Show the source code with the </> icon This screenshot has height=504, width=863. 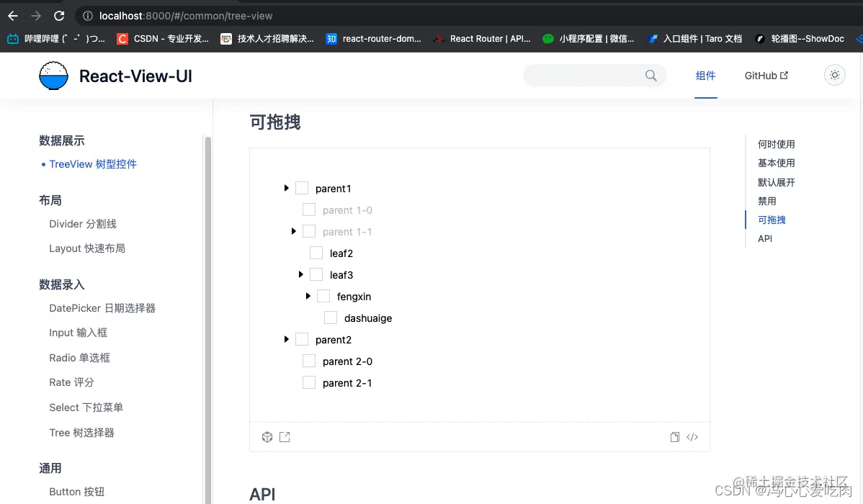click(692, 436)
